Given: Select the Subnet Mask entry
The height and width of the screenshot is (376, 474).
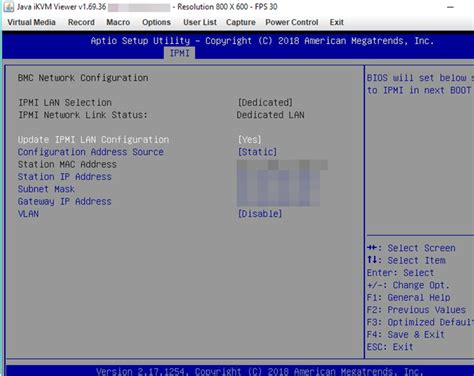Looking at the screenshot, I should 46,189.
